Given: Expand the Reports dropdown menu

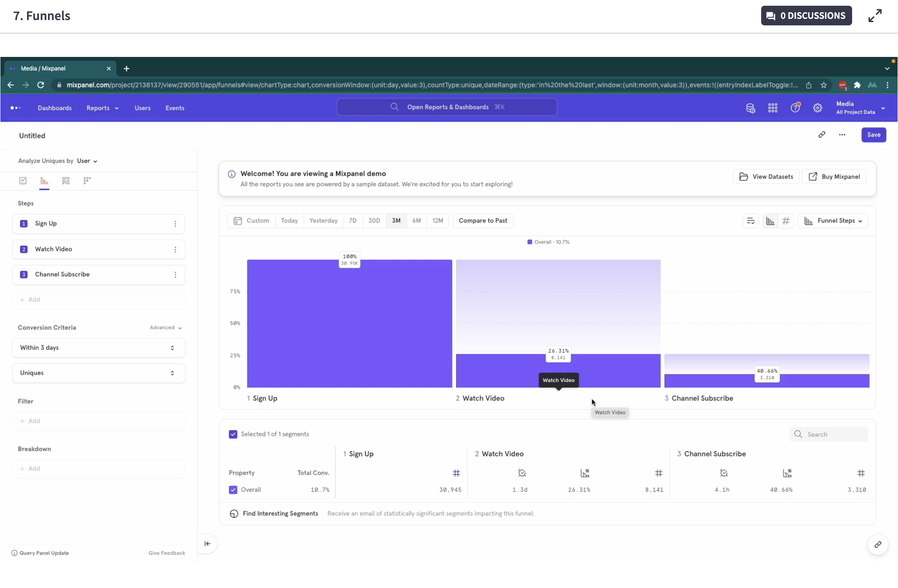Looking at the screenshot, I should coord(102,108).
